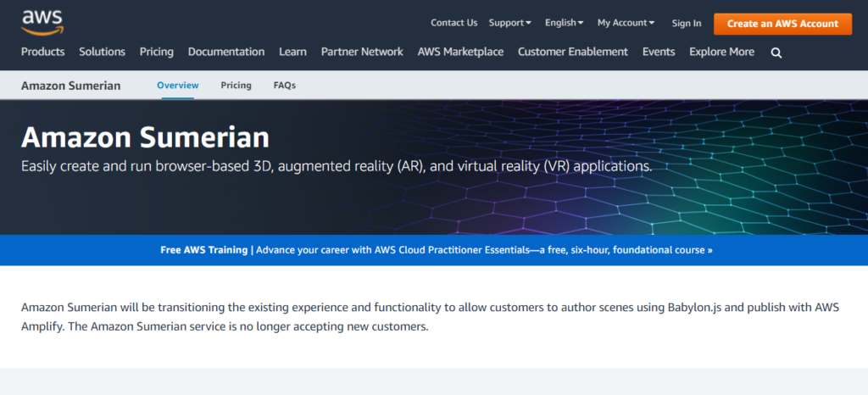868x395 pixels.
Task: Click Create an AWS Account button
Action: (782, 24)
